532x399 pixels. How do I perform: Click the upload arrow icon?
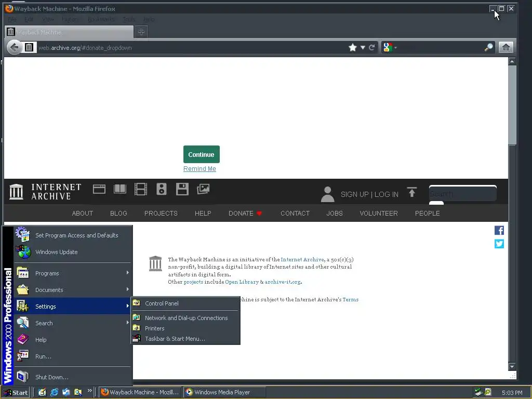coord(411,192)
